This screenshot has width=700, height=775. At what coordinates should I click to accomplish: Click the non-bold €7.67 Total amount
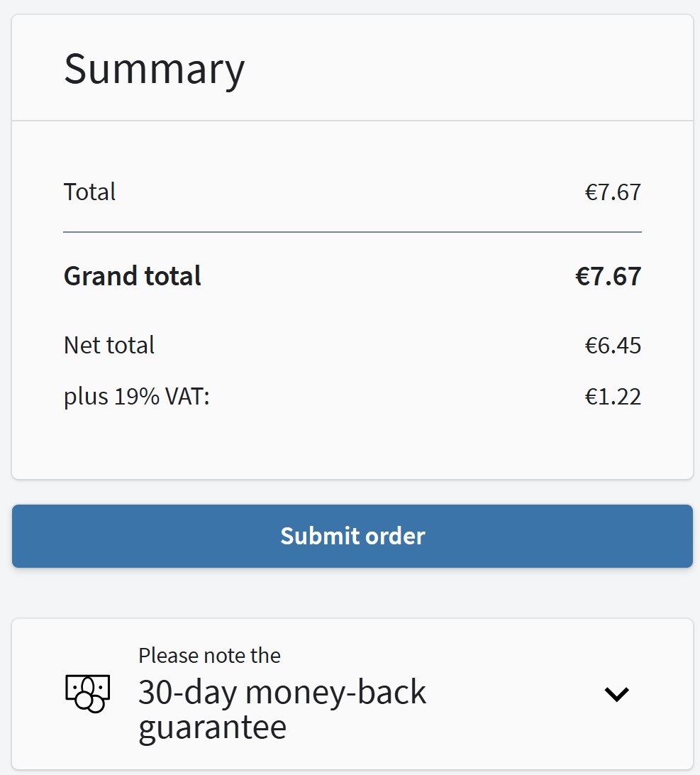(x=613, y=192)
